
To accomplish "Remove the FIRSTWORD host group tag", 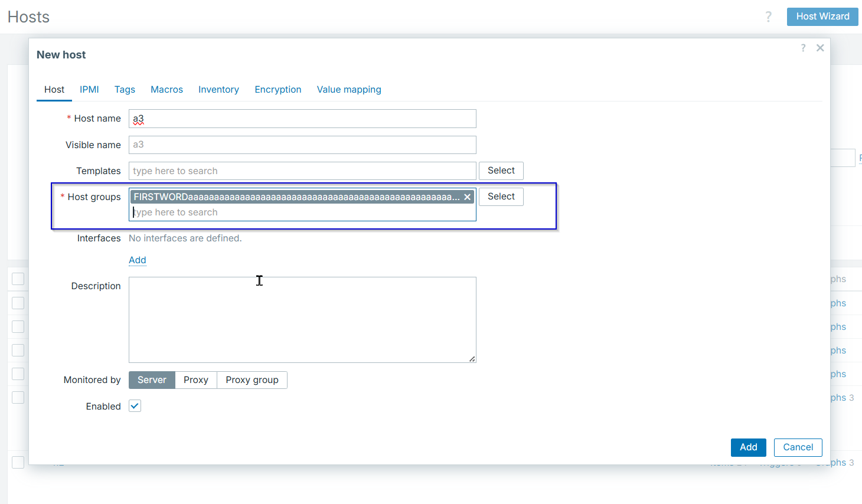I will [x=467, y=197].
